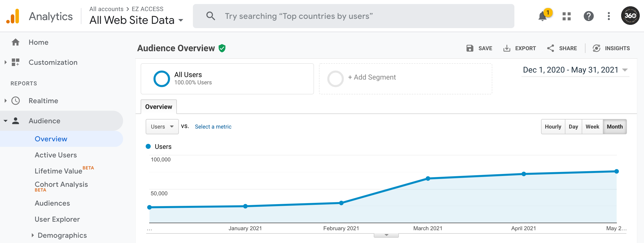The width and height of the screenshot is (644, 243).
Task: Click the 100,000 axis label
Action: (x=160, y=160)
